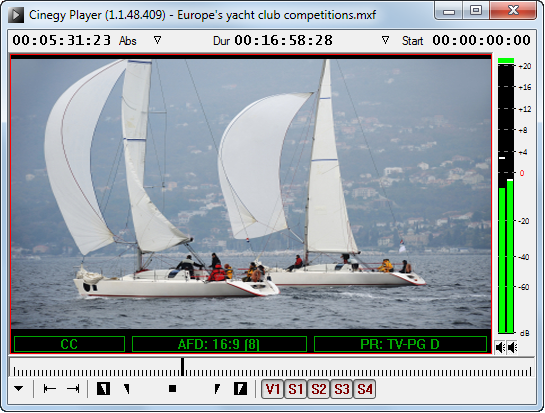Clear the mark Out point
Screen dimensions: 545x413
pos(217,389)
